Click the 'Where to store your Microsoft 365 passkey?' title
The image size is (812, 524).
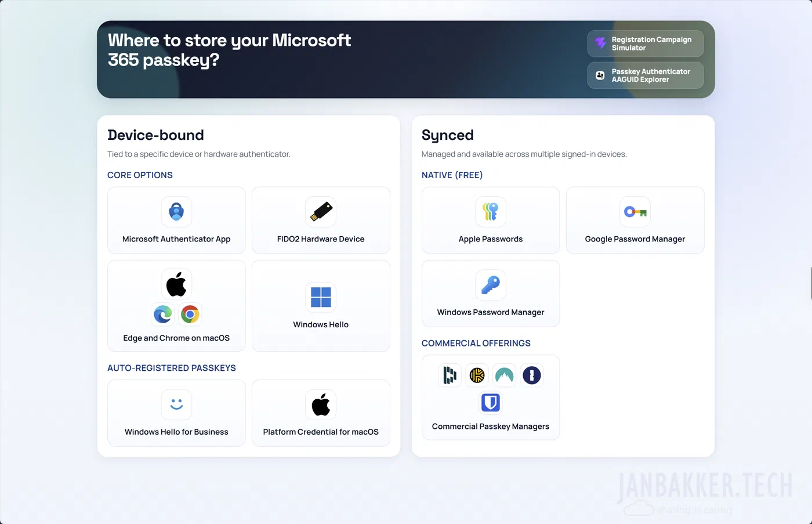pyautogui.click(x=229, y=50)
